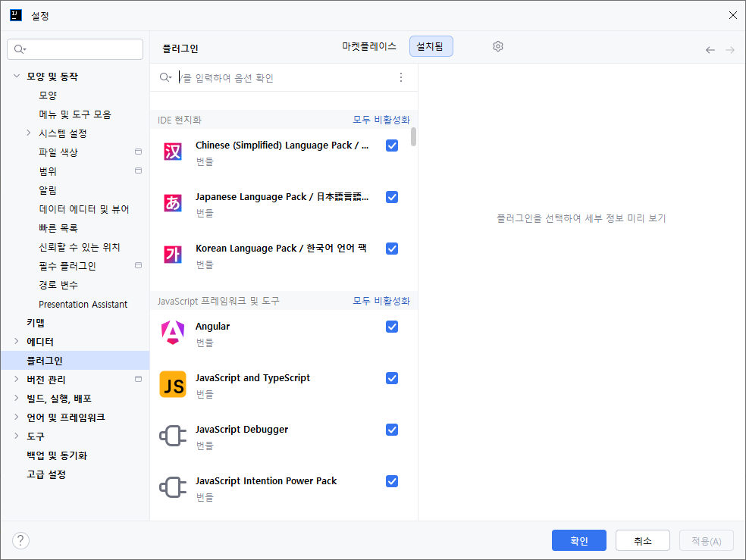Open the help question mark button
Screen dimensions: 746x560
coord(20,540)
